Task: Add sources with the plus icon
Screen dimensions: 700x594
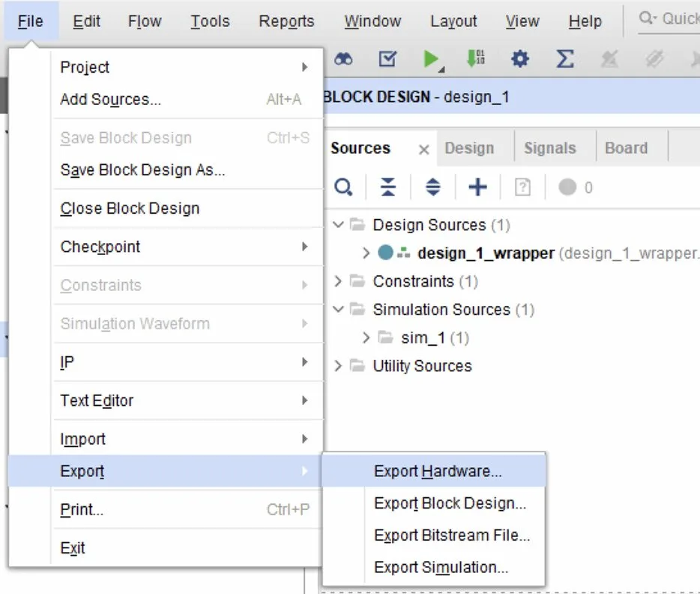Action: pos(477,187)
